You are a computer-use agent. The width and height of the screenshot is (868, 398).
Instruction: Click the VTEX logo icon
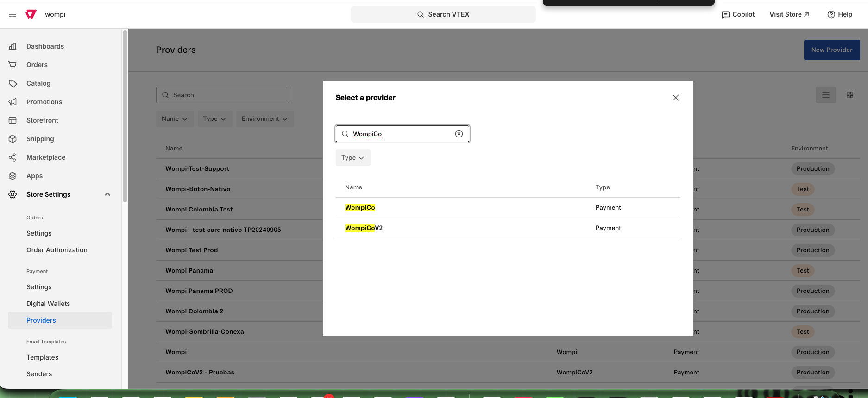pyautogui.click(x=31, y=14)
